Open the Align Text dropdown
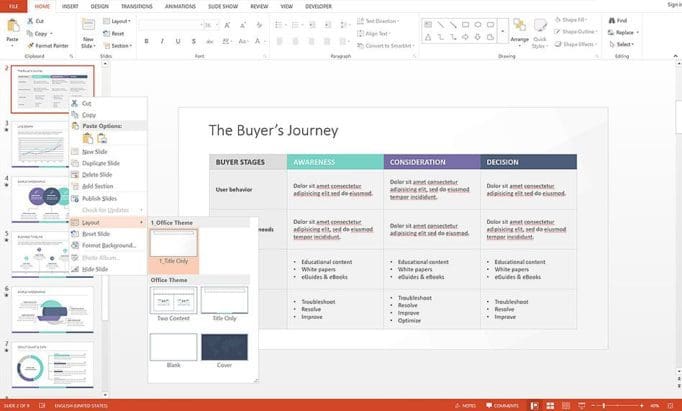 374,33
